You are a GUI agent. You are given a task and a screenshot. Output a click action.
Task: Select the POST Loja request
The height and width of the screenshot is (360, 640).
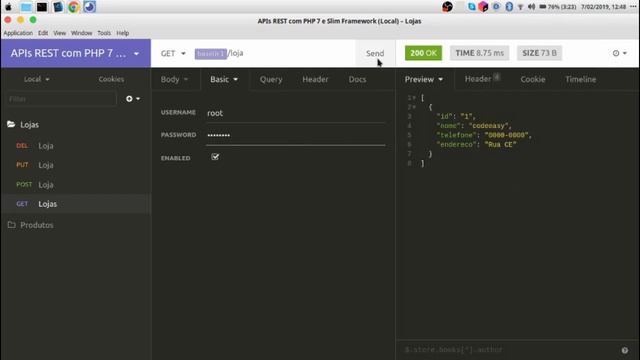coord(76,184)
